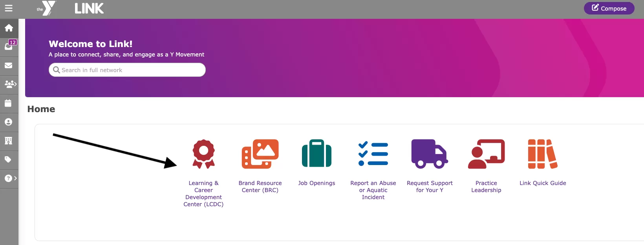Open Learning & Career Development Center ribbon icon
This screenshot has width=644, height=245.
[x=203, y=154]
